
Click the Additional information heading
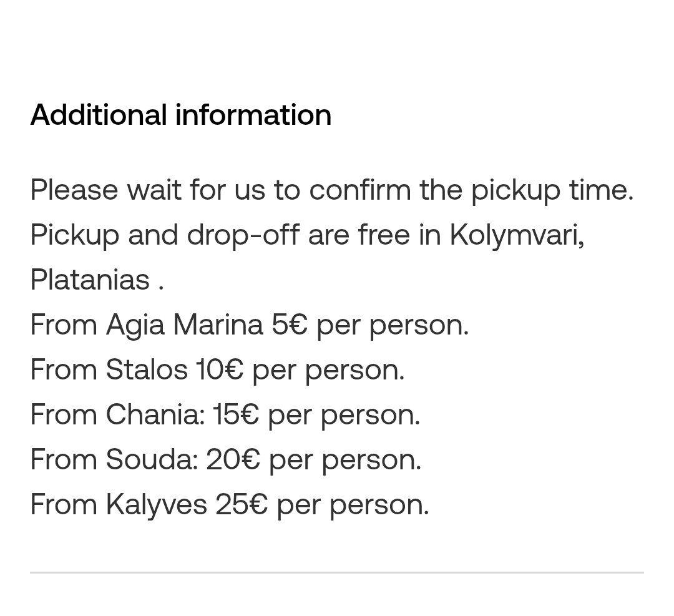click(180, 115)
